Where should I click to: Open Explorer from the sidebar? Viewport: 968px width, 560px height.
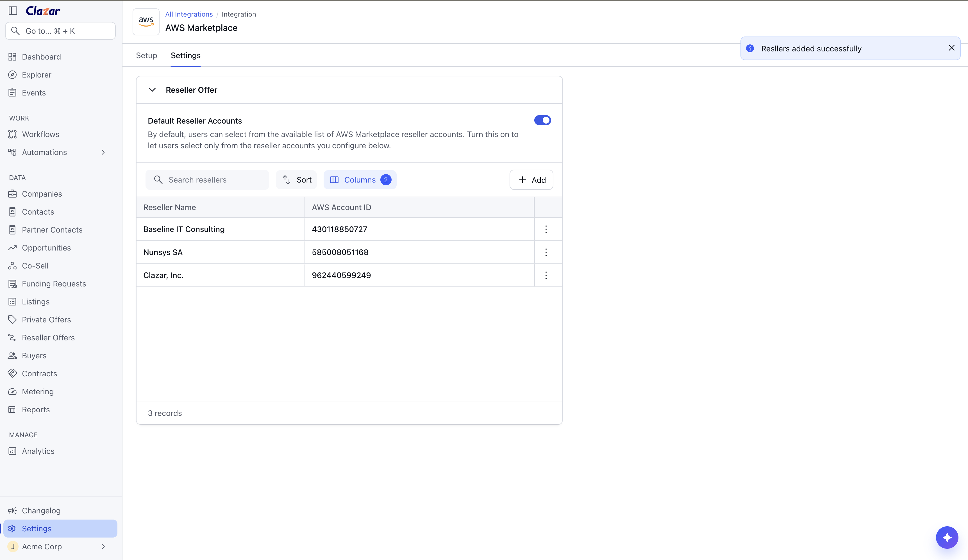[37, 75]
